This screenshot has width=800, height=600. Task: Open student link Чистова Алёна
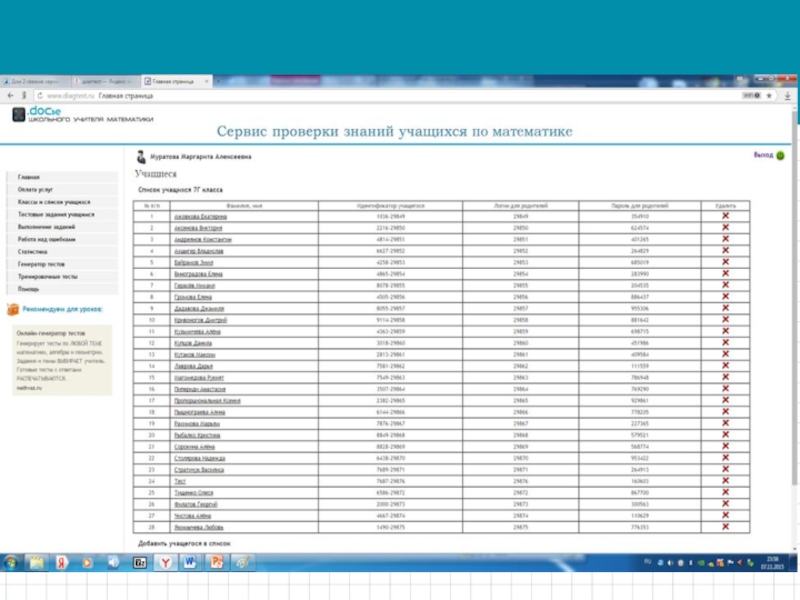point(192,516)
